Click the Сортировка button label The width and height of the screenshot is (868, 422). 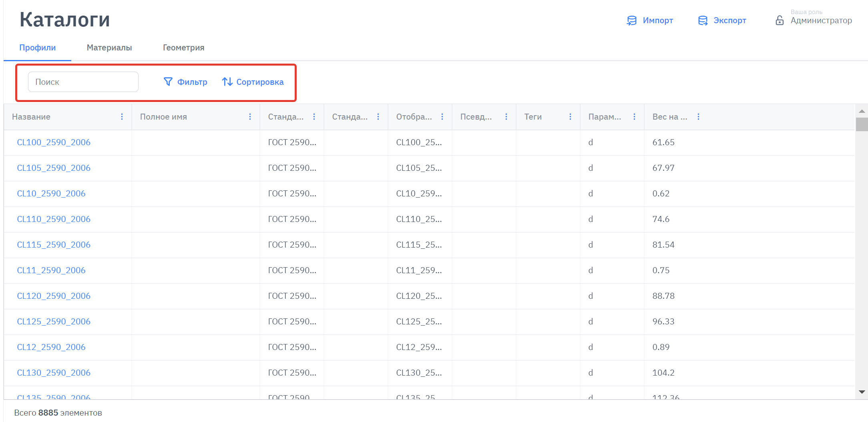coord(260,82)
